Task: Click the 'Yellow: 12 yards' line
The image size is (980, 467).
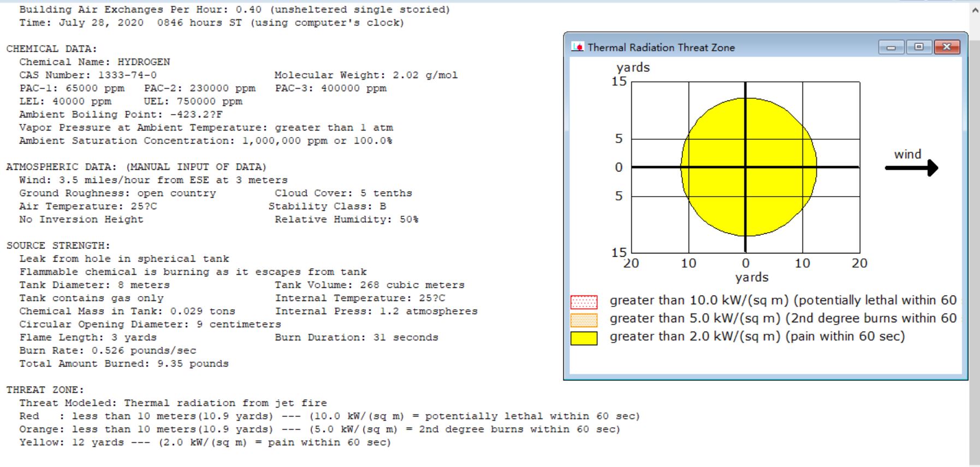Action: pos(205,442)
